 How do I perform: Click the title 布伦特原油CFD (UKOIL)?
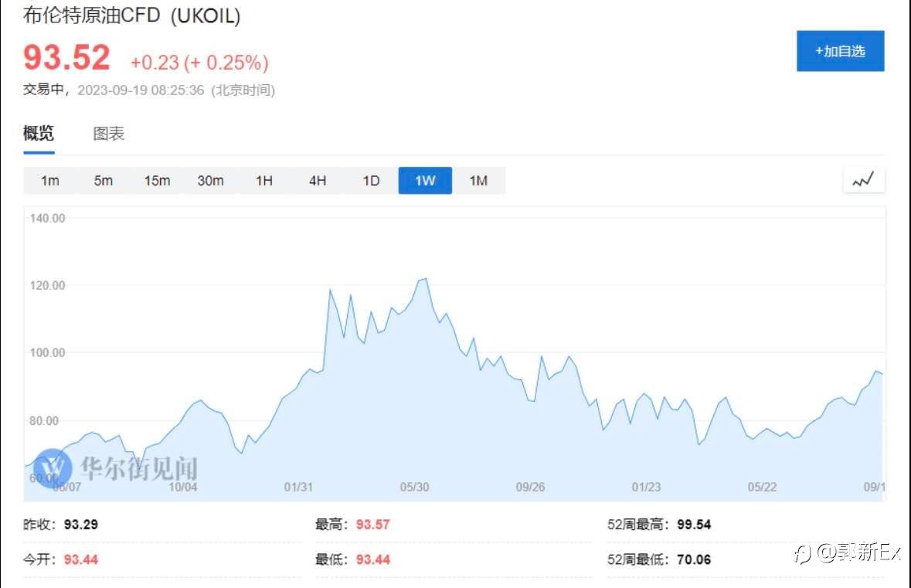tap(132, 15)
